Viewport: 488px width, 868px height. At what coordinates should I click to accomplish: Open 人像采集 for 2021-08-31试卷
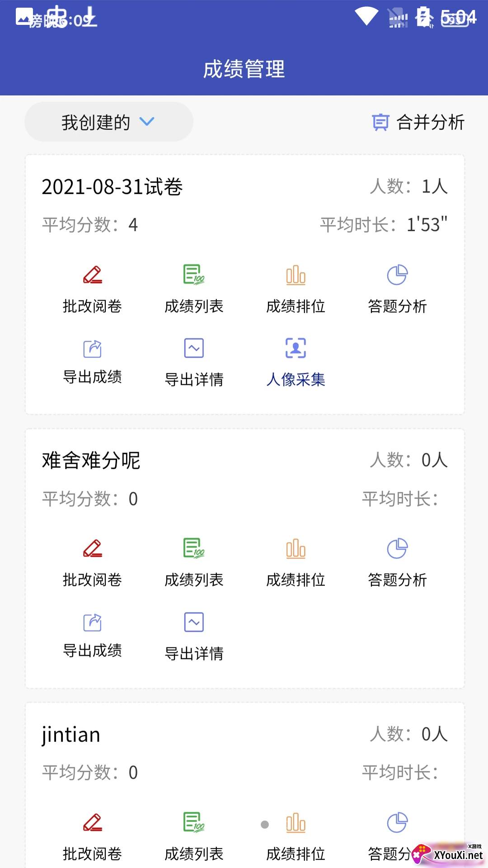coord(296,361)
